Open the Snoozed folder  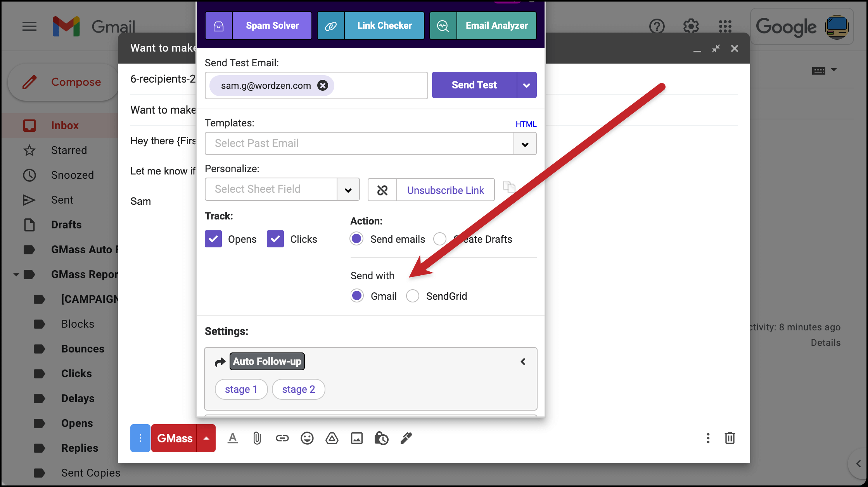73,175
